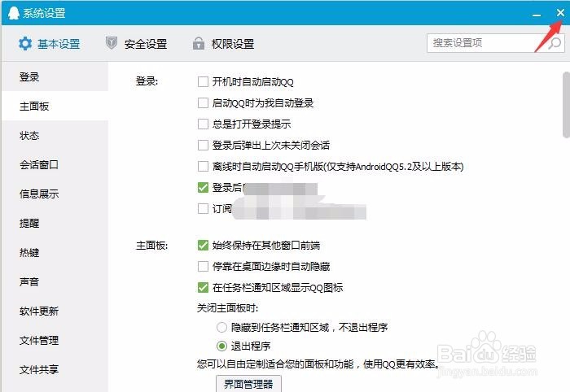Click the magnifier search icon
Viewport: 570px width, 392px height.
[x=555, y=43]
